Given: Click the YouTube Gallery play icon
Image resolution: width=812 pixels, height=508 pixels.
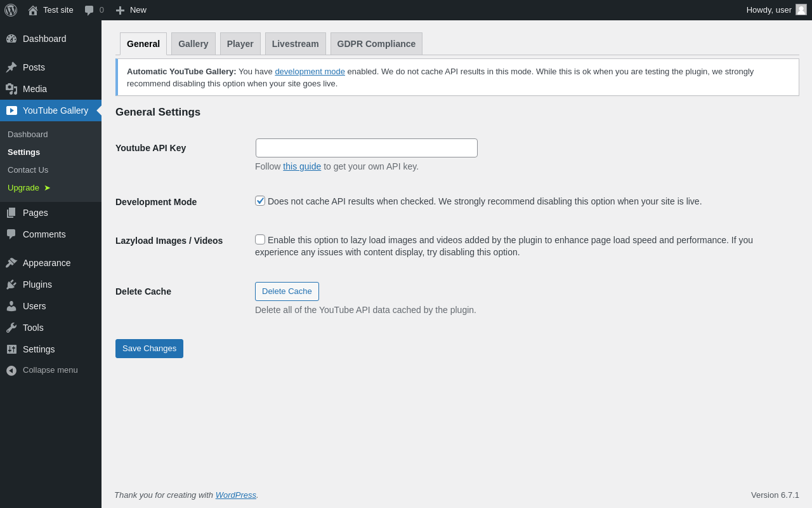Looking at the screenshot, I should [x=11, y=110].
